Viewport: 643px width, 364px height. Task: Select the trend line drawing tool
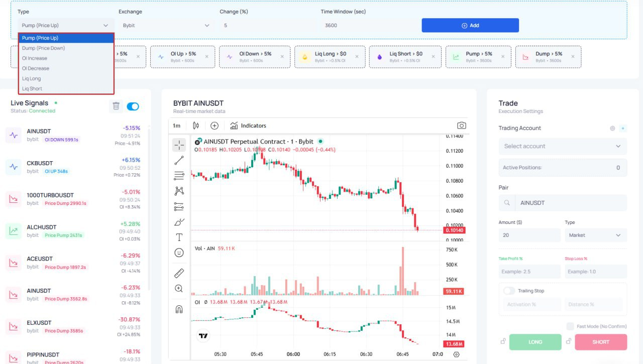coord(179,160)
